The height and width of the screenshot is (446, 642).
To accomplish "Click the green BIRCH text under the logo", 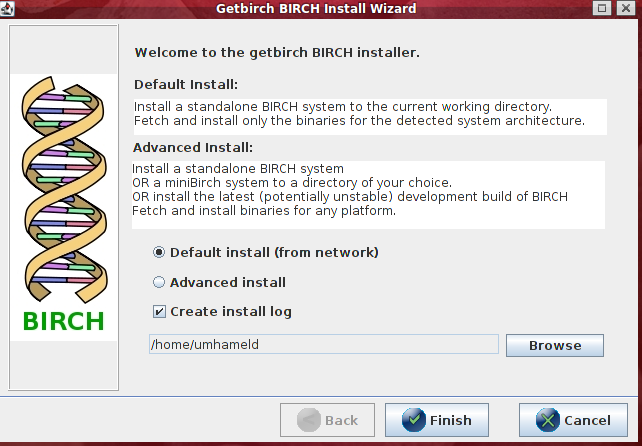I will [63, 322].
